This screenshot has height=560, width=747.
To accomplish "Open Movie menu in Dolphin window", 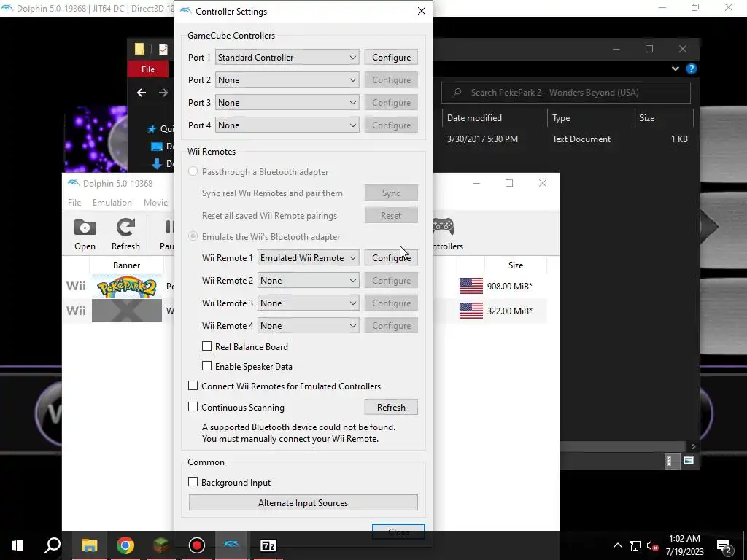I will pyautogui.click(x=156, y=203).
